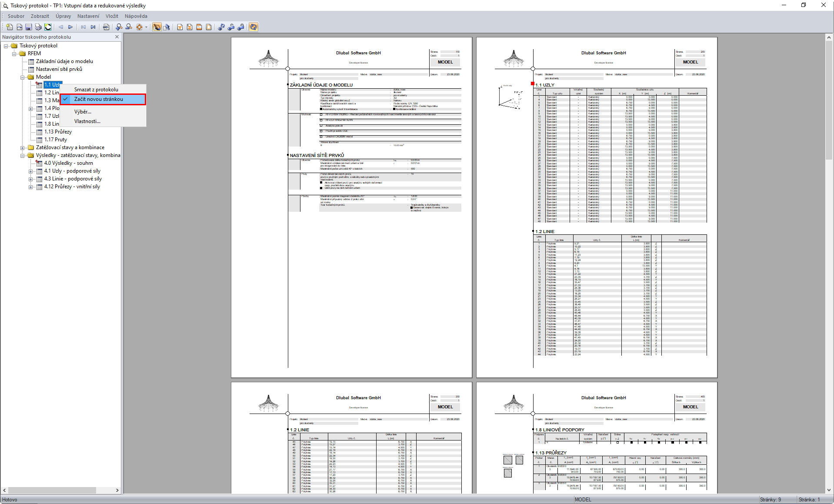Screen dimensions: 834x504
Task: Jump to the last page icon
Action: (93, 27)
